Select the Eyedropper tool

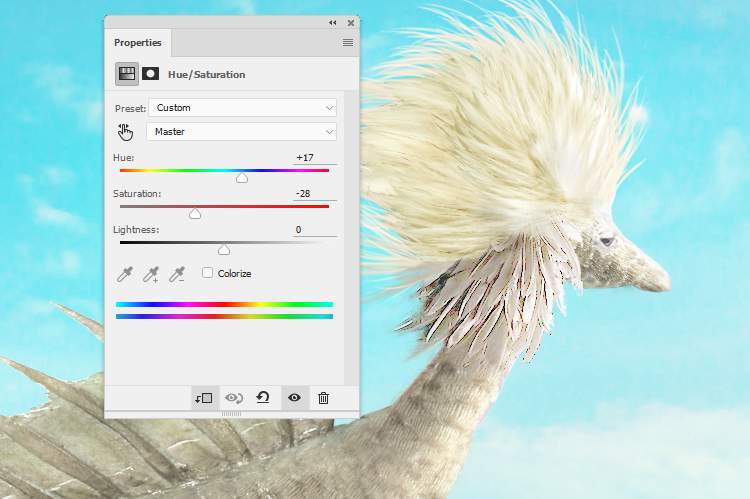click(125, 275)
